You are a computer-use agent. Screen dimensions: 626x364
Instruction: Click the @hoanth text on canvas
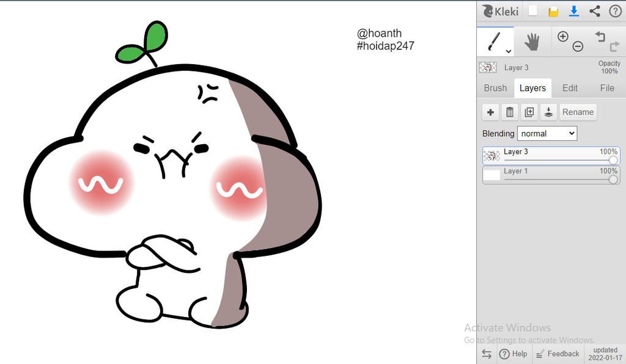tap(379, 33)
